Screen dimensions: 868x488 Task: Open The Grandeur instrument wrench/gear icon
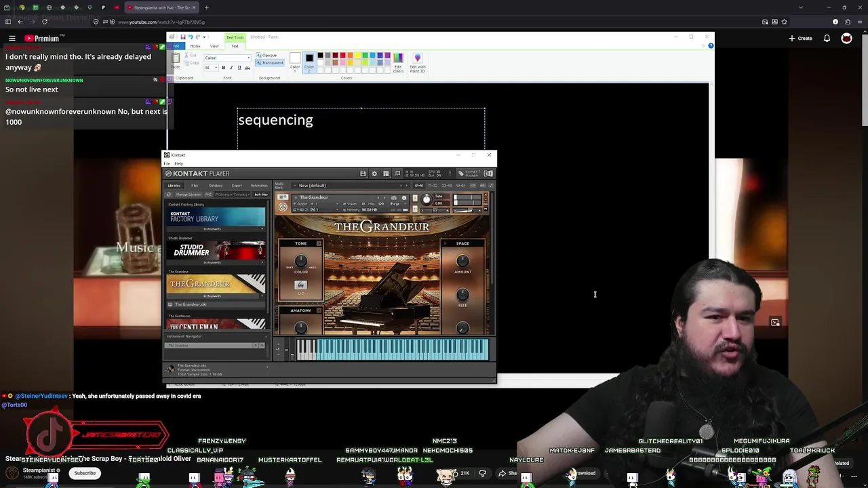click(x=283, y=197)
